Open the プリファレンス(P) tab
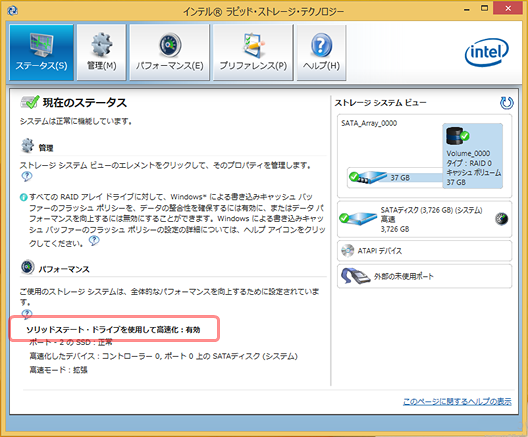Screen dimensions: 528x437 pos(253,52)
